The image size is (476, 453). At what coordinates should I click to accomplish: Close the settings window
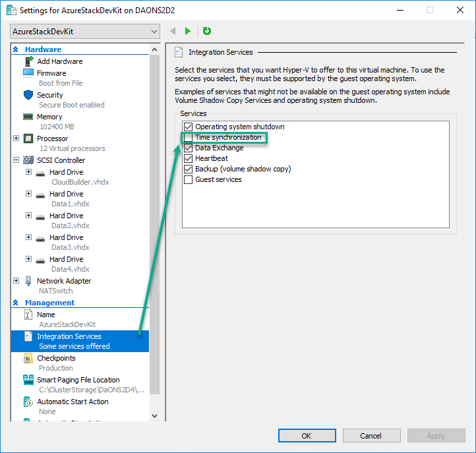coord(460,10)
